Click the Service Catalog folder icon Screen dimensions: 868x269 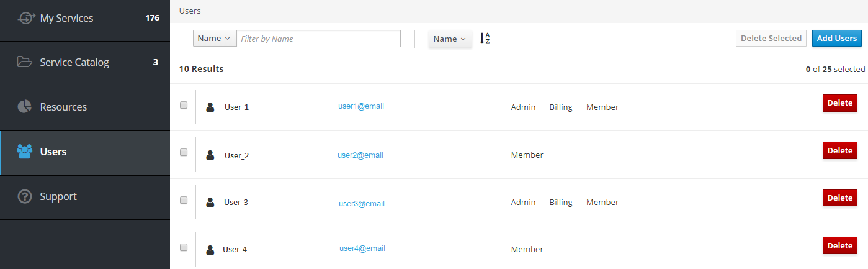tap(25, 62)
